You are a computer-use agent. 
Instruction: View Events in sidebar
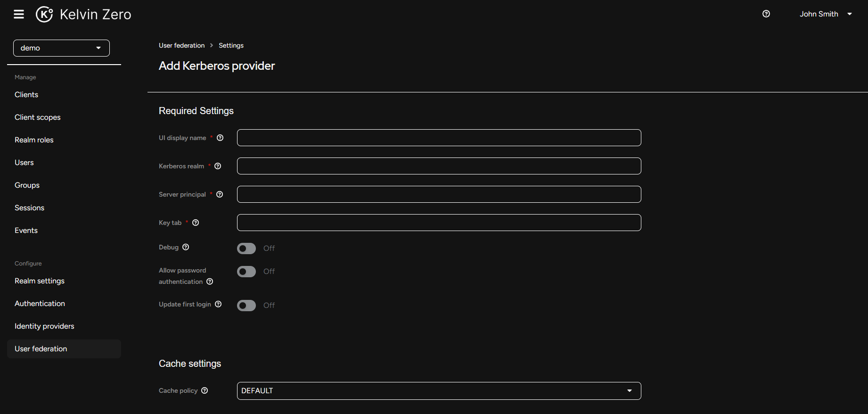[64, 231]
